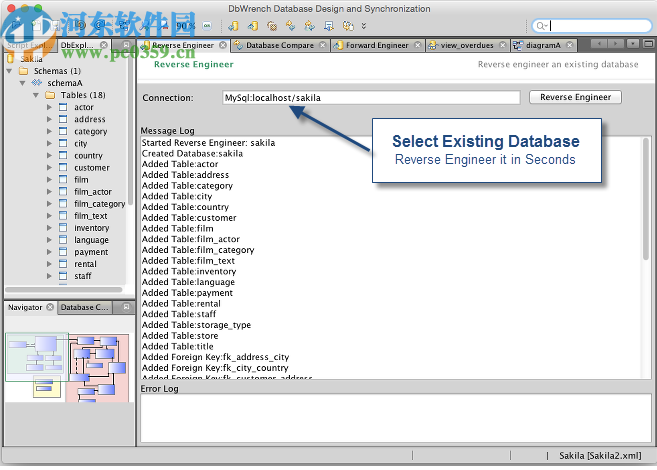
Task: Switch to the Navigator tab
Action: tap(25, 307)
